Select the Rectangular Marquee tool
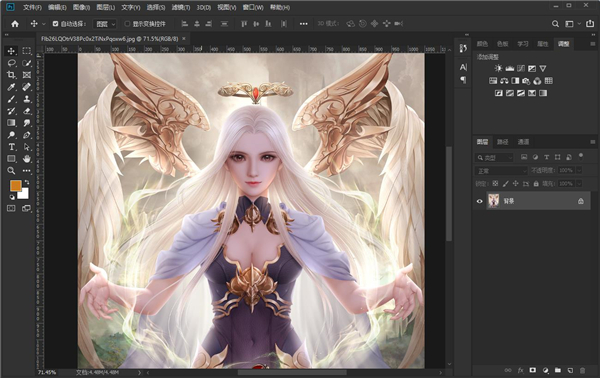 pos(26,51)
